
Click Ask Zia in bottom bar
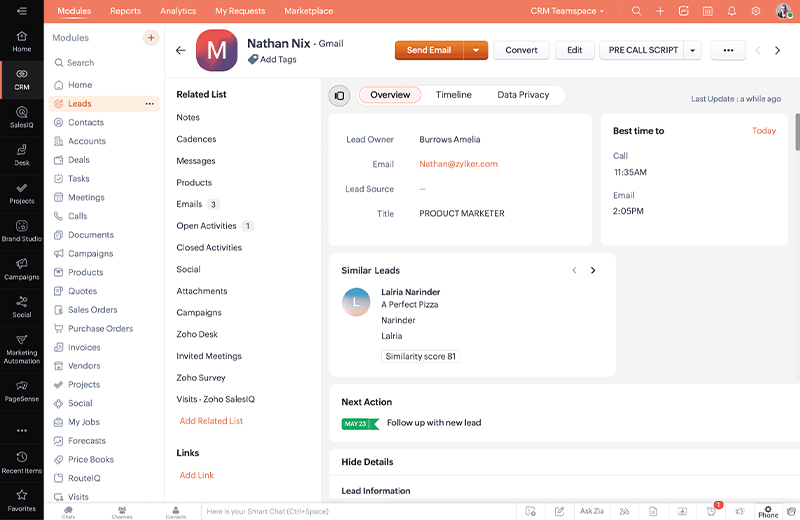592,511
